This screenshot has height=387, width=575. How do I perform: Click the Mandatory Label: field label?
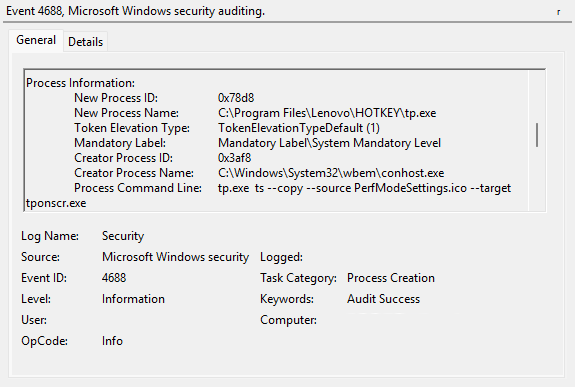coord(120,143)
